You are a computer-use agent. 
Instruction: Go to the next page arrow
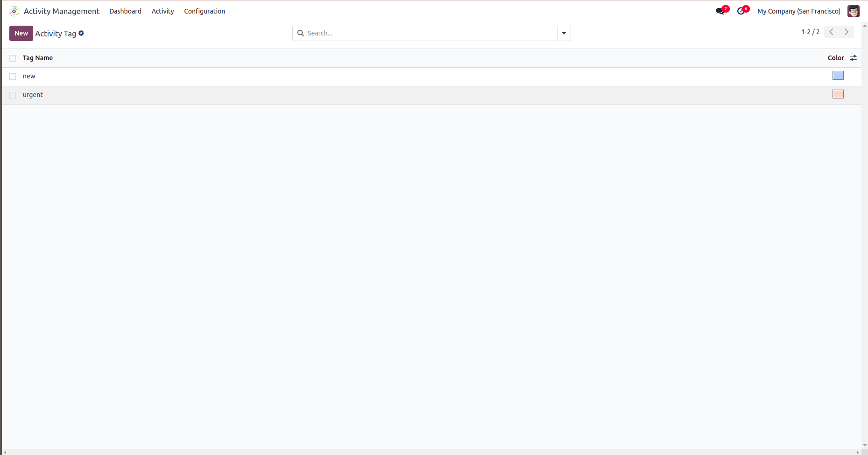(x=847, y=32)
